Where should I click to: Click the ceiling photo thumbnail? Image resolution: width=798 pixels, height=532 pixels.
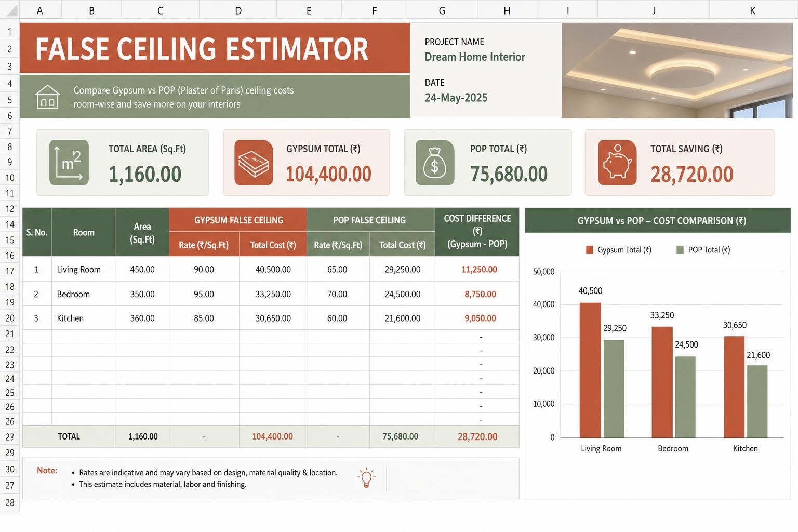pyautogui.click(x=677, y=70)
